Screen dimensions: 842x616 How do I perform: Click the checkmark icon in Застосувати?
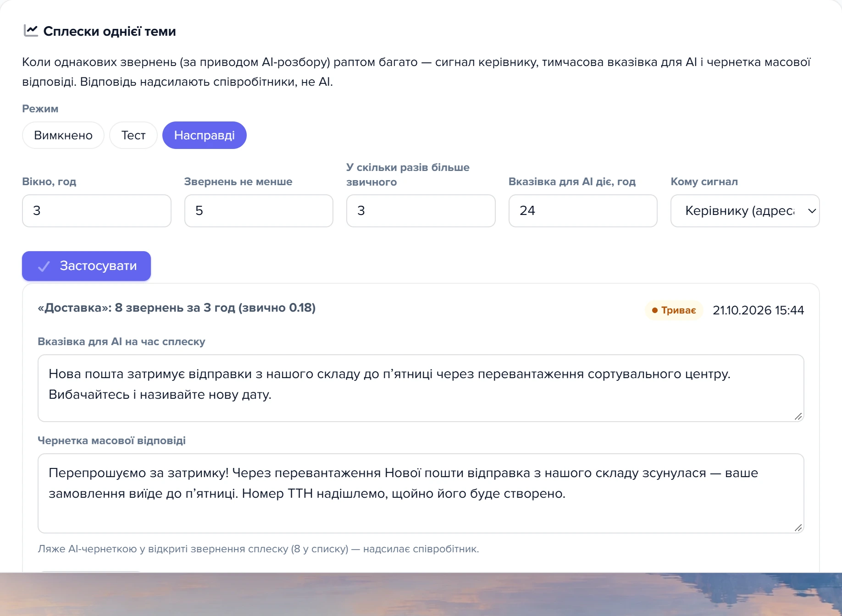44,266
